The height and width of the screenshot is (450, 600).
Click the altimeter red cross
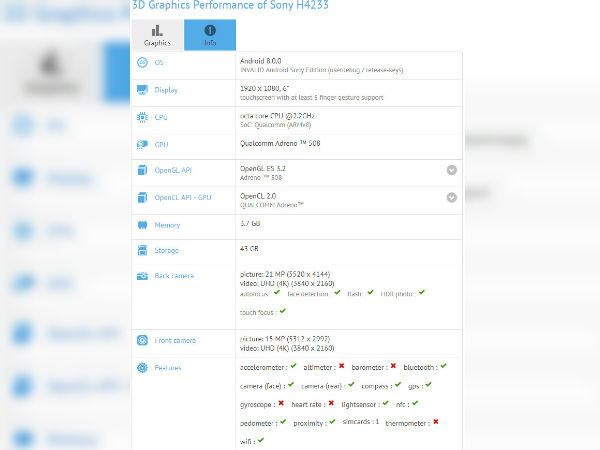[341, 366]
